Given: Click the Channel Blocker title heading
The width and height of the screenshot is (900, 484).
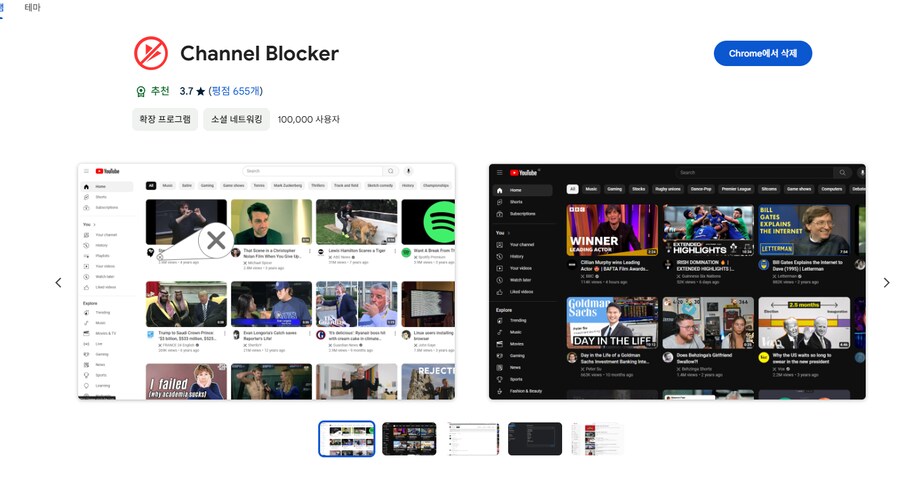Looking at the screenshot, I should tap(259, 53).
